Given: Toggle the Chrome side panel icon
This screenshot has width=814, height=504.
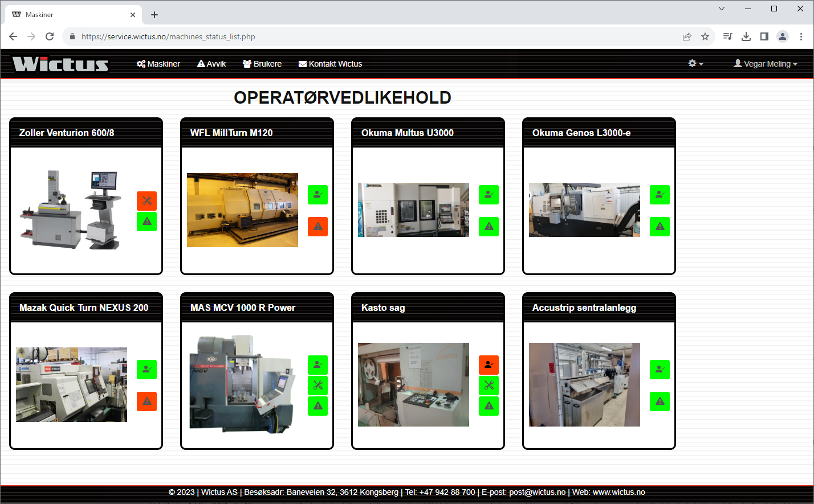Looking at the screenshot, I should point(764,36).
